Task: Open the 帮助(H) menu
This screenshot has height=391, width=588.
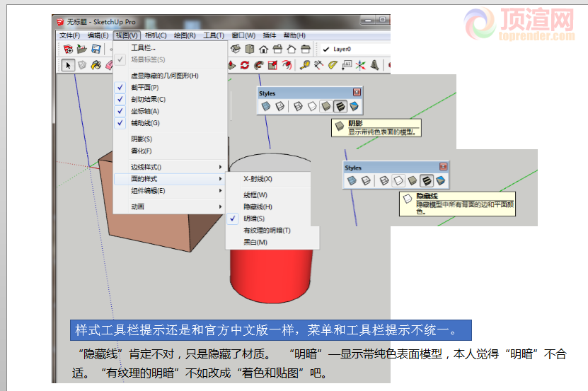Action: 294,35
